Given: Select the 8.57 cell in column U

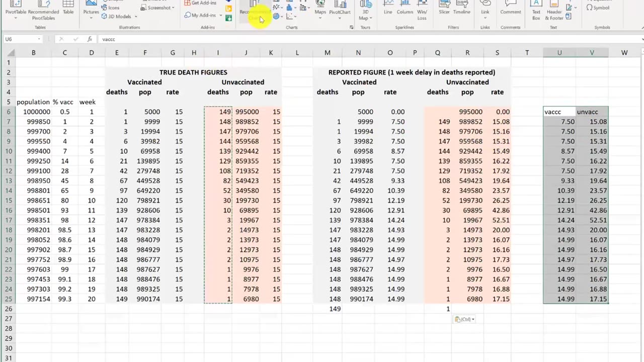Looking at the screenshot, I should (x=559, y=151).
